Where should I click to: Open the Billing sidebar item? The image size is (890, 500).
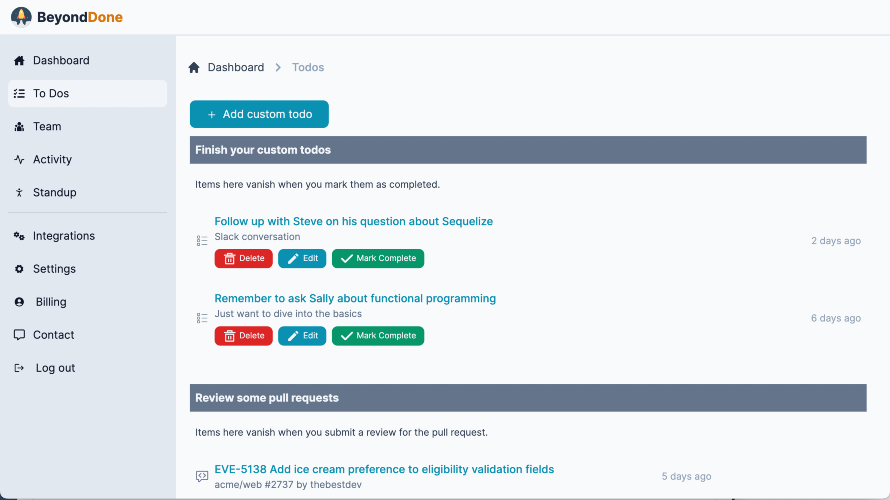[x=87, y=302]
